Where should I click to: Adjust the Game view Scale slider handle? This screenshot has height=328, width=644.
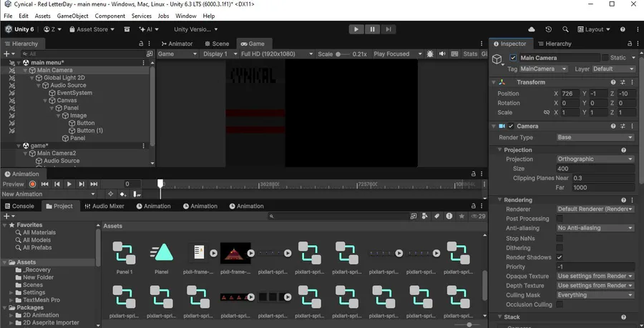(x=338, y=54)
